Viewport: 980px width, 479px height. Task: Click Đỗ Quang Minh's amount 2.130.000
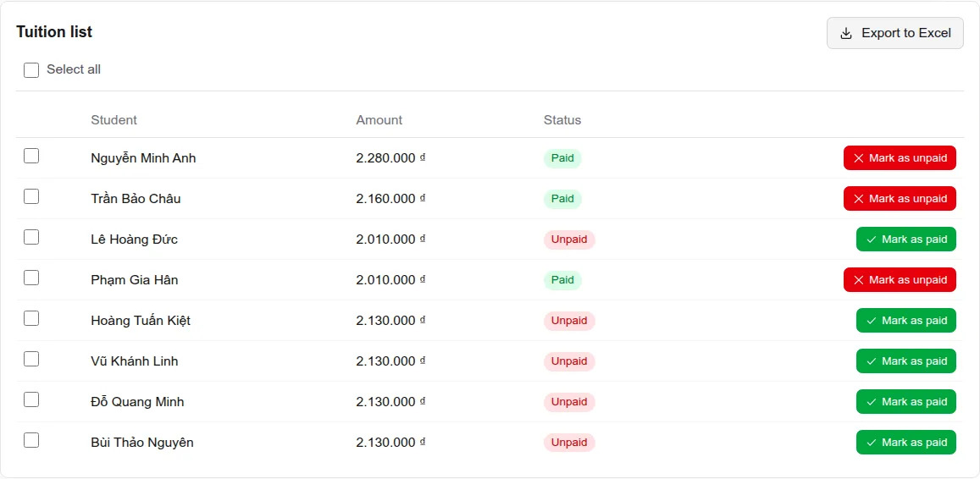391,402
